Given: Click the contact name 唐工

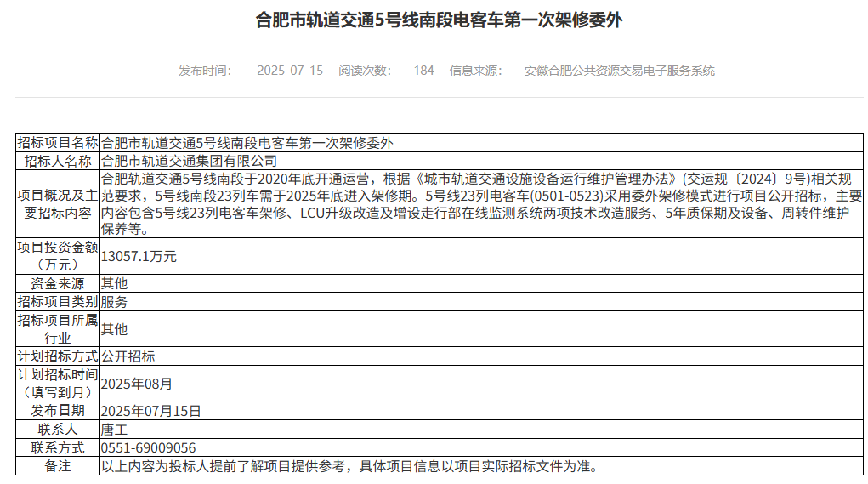Looking at the screenshot, I should (114, 430).
